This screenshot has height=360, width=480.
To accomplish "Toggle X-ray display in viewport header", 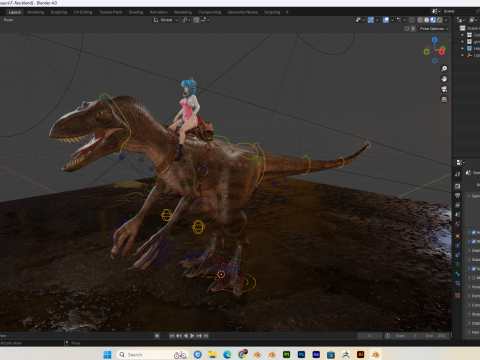I will point(412,20).
